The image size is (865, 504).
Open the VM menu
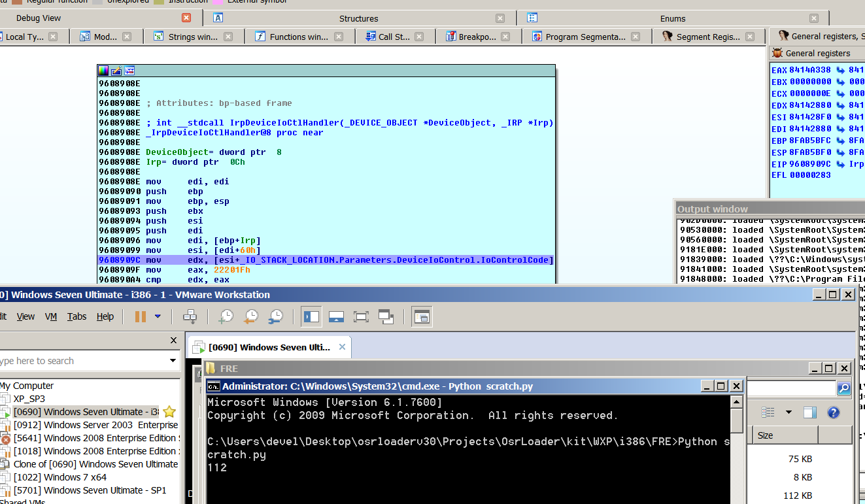pyautogui.click(x=51, y=316)
